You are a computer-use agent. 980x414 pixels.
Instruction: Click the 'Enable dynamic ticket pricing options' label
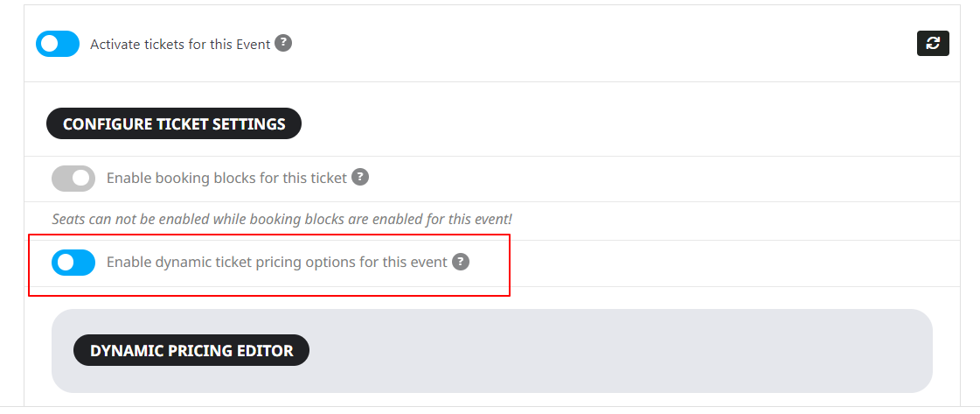(x=277, y=262)
